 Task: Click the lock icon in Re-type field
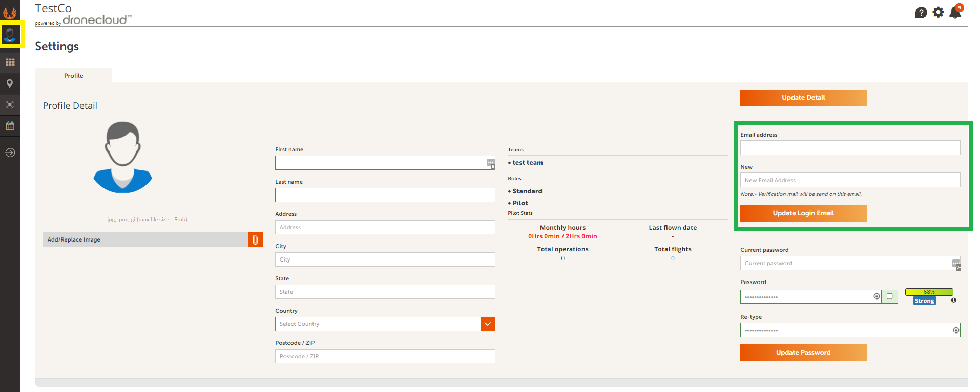coord(956,330)
